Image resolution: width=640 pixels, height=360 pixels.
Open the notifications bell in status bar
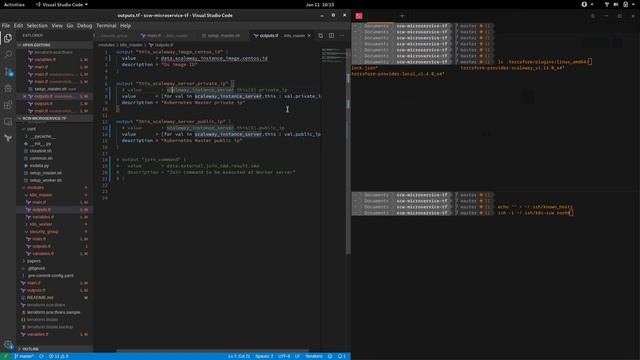pos(342,356)
